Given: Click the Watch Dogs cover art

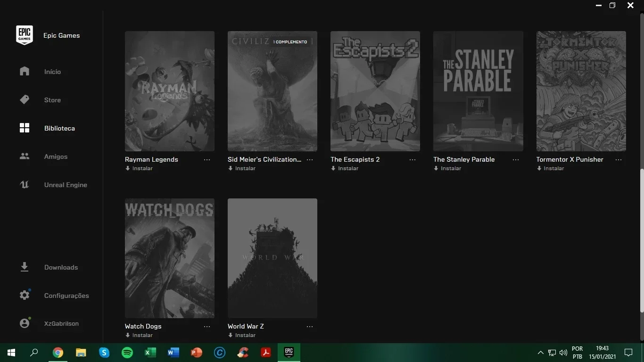Looking at the screenshot, I should (x=170, y=258).
